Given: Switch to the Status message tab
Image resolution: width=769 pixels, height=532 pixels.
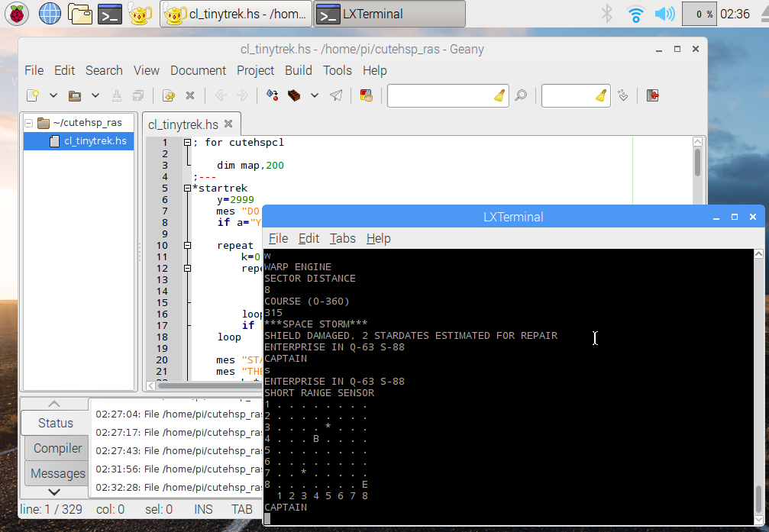Looking at the screenshot, I should pos(55,423).
